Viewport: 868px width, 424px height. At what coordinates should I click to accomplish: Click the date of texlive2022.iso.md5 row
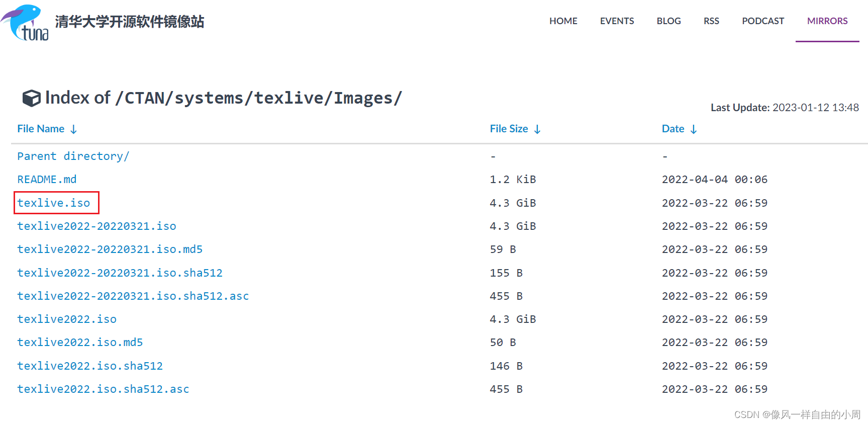click(x=714, y=343)
